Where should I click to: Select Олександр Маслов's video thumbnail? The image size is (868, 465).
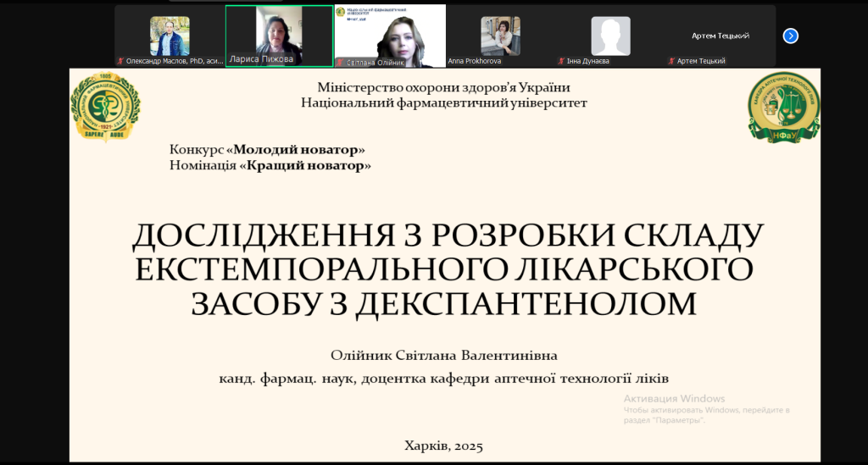tap(170, 36)
